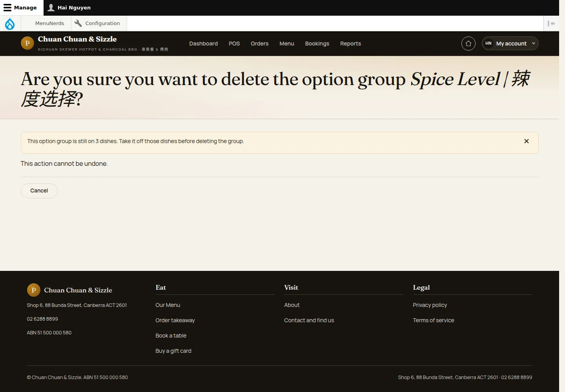Viewport: 565px width, 392px height.
Task: Open Terms of service footer link
Action: point(434,320)
